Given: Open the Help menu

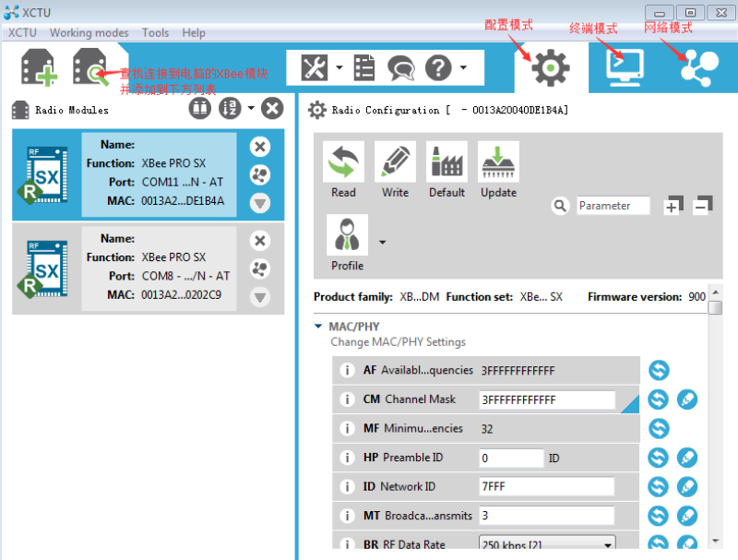Looking at the screenshot, I should 194,33.
